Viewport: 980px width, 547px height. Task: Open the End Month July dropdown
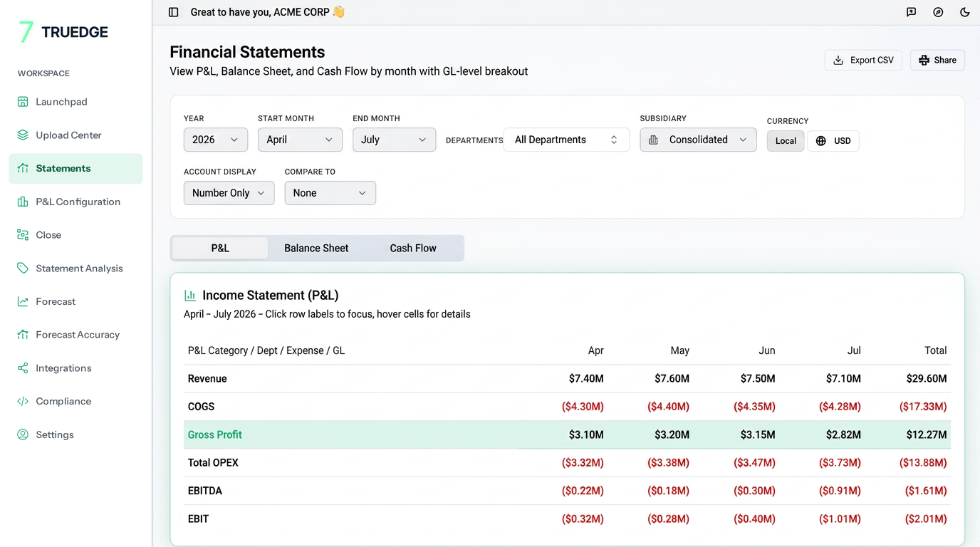click(394, 140)
